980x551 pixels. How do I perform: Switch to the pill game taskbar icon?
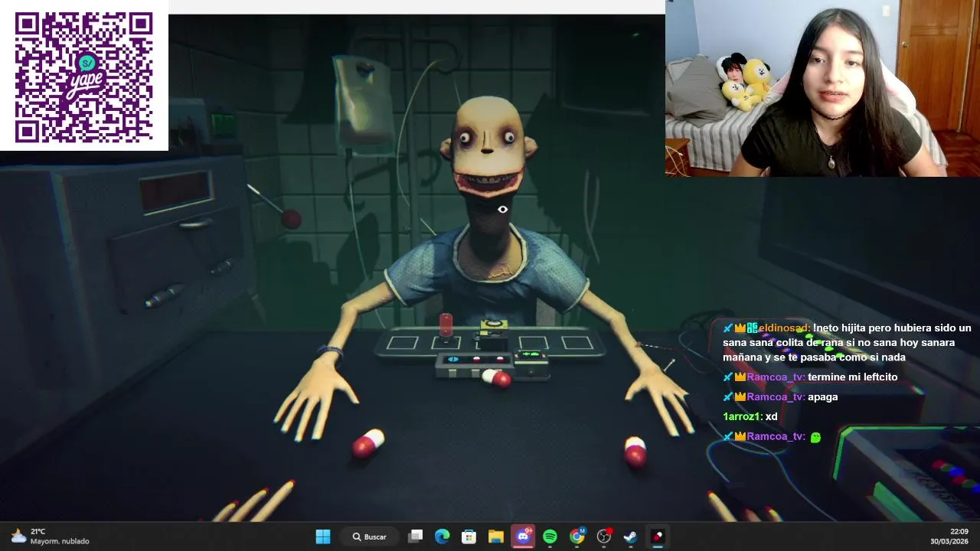(657, 536)
